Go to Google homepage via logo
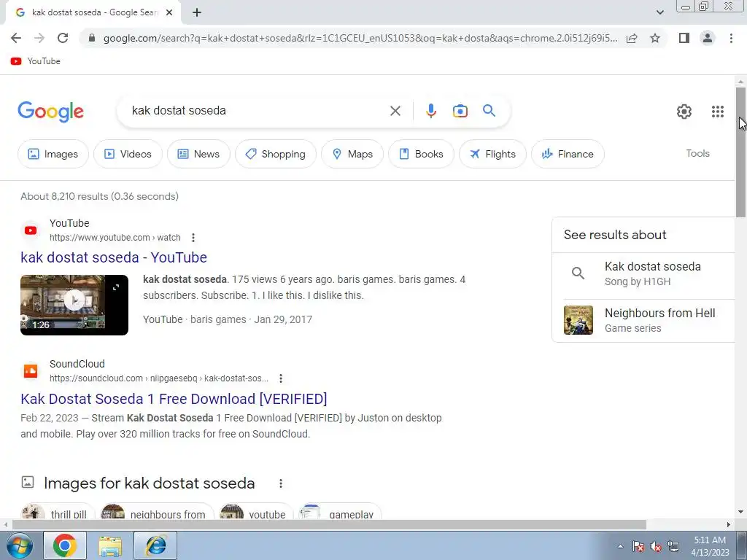 coord(50,112)
